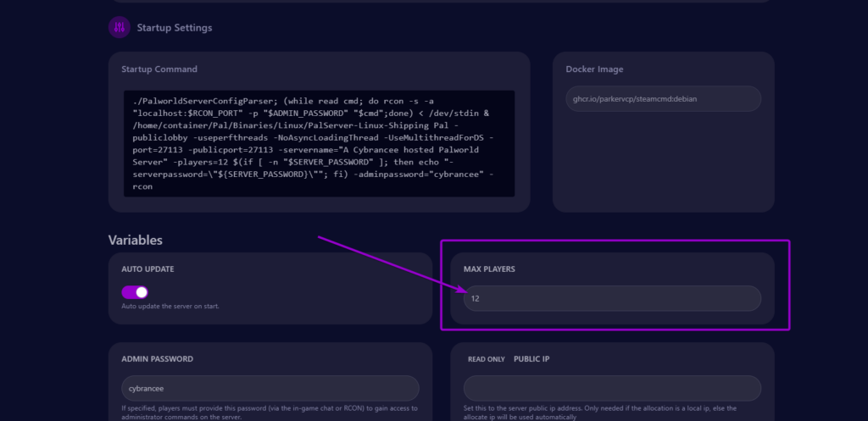The height and width of the screenshot is (421, 868).
Task: Click the admin password description text
Action: tap(270, 413)
